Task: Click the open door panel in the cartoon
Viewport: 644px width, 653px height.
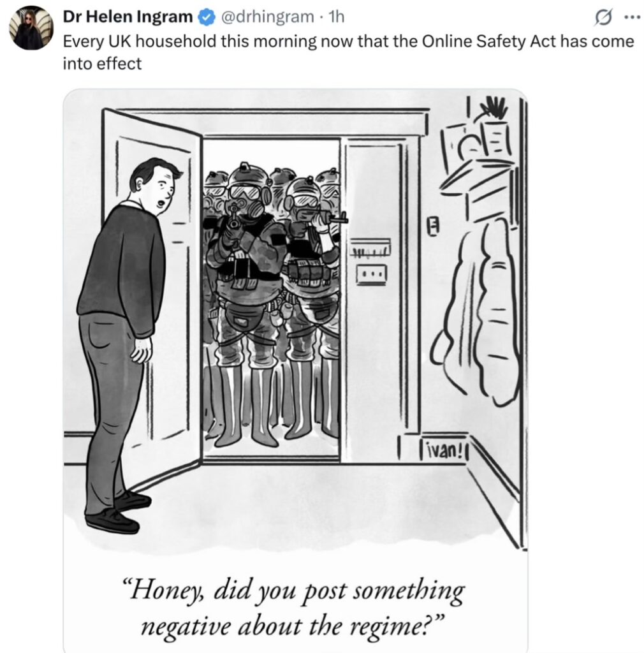Action: [x=152, y=300]
